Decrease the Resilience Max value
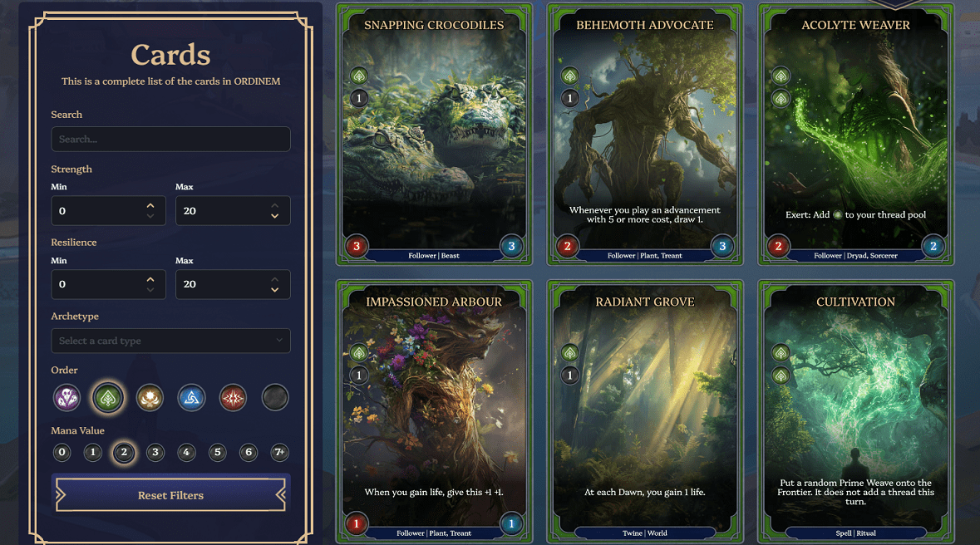This screenshot has width=980, height=545. click(275, 289)
